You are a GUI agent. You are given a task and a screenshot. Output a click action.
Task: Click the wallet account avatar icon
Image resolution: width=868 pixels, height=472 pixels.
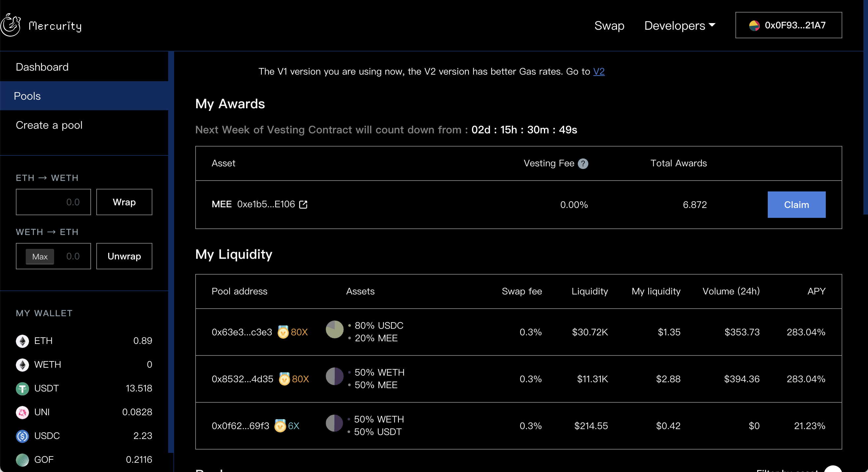point(754,26)
